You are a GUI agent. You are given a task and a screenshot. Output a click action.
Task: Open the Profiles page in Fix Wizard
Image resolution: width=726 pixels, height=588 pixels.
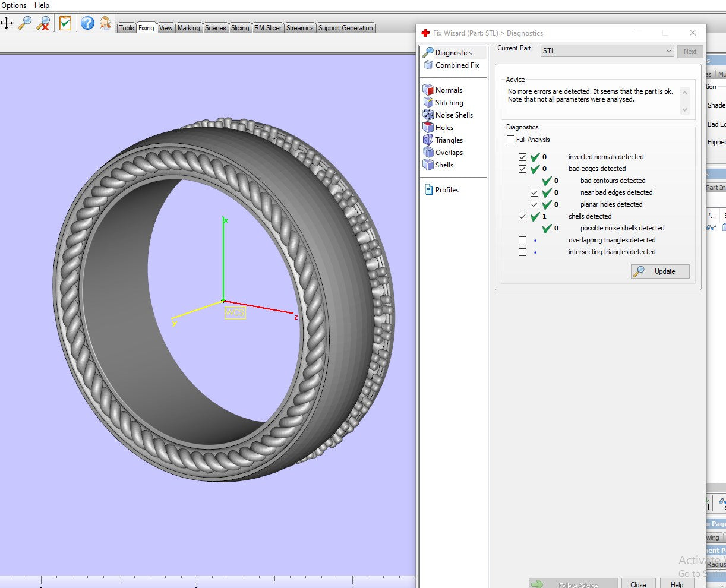click(446, 190)
